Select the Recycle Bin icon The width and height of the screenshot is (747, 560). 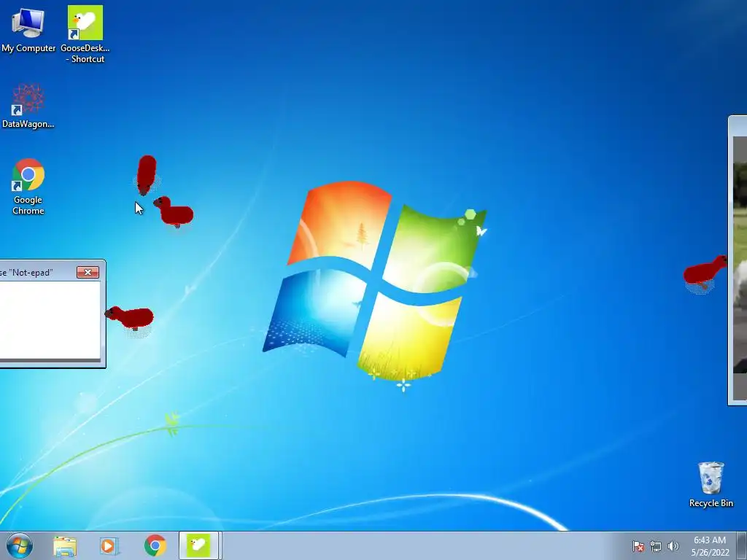click(711, 484)
